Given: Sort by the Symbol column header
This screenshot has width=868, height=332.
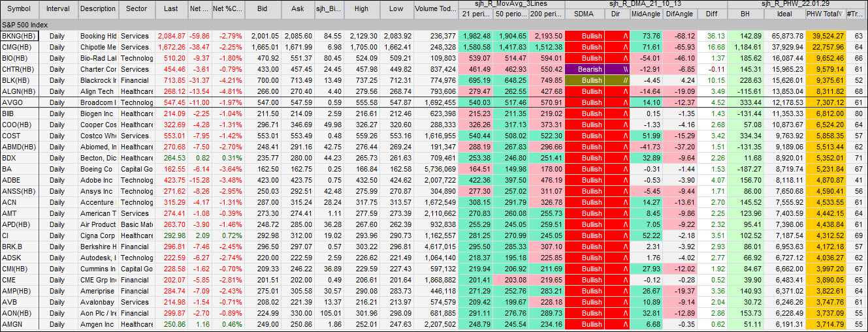Looking at the screenshot, I should tap(20, 9).
